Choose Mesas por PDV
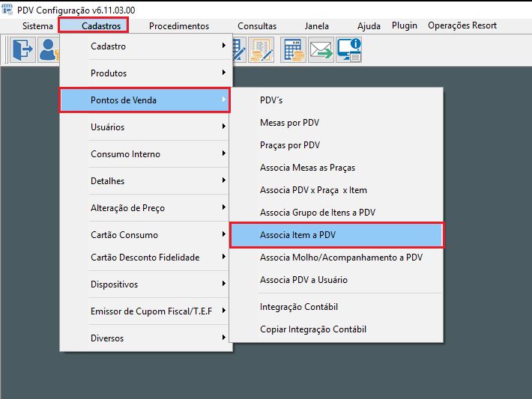This screenshot has height=399, width=532. pos(336,122)
